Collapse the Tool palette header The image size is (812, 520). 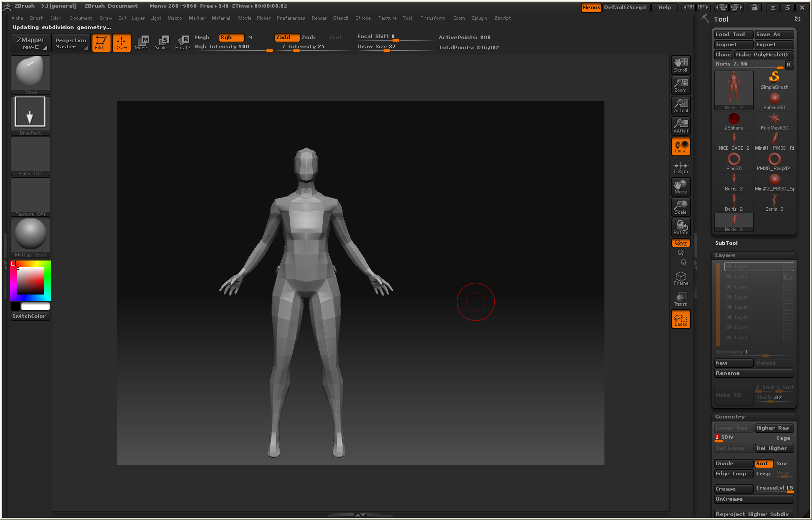(x=721, y=19)
